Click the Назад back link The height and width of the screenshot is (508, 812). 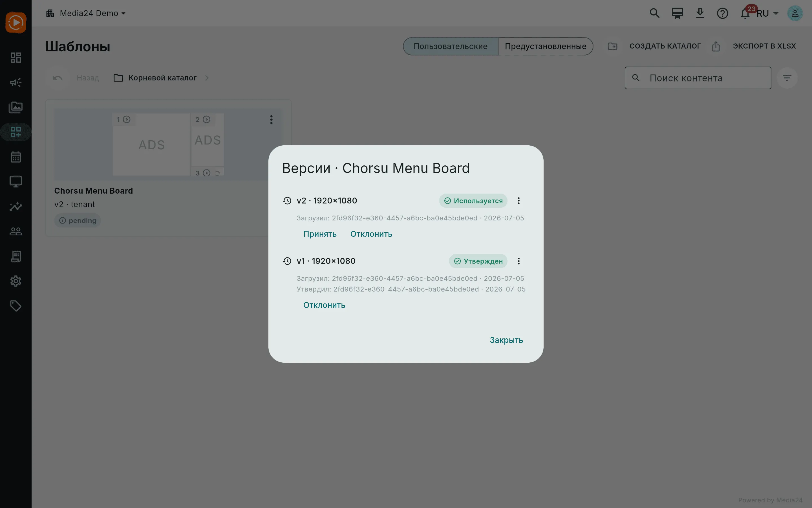(88, 78)
